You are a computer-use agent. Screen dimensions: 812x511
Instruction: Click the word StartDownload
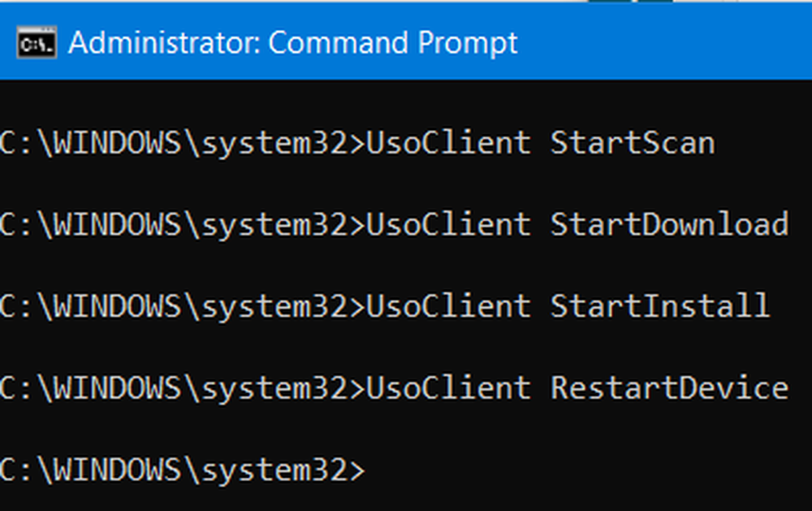click(x=669, y=225)
